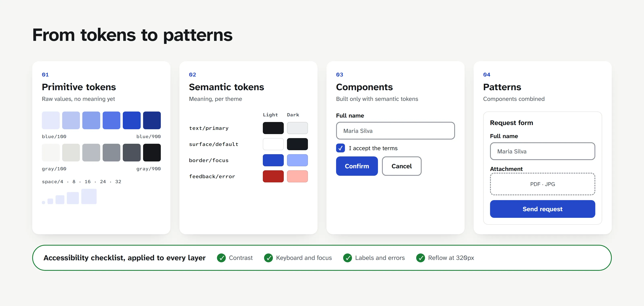
Task: Click the PDF · JPG attachment drop zone
Action: (x=543, y=184)
